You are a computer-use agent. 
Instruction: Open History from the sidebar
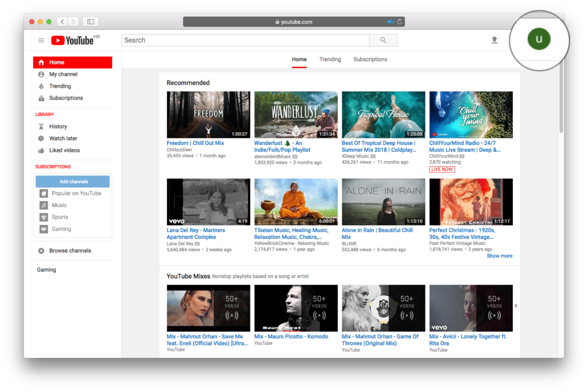(57, 126)
